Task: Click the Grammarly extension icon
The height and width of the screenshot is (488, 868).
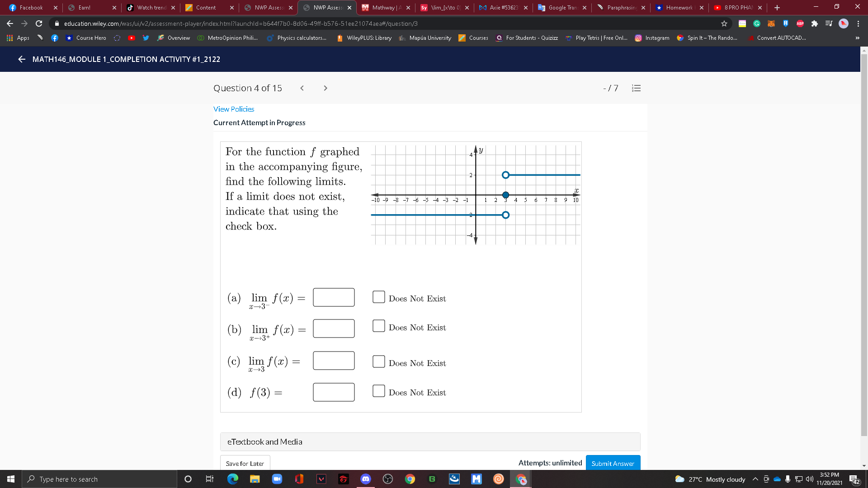Action: click(757, 23)
